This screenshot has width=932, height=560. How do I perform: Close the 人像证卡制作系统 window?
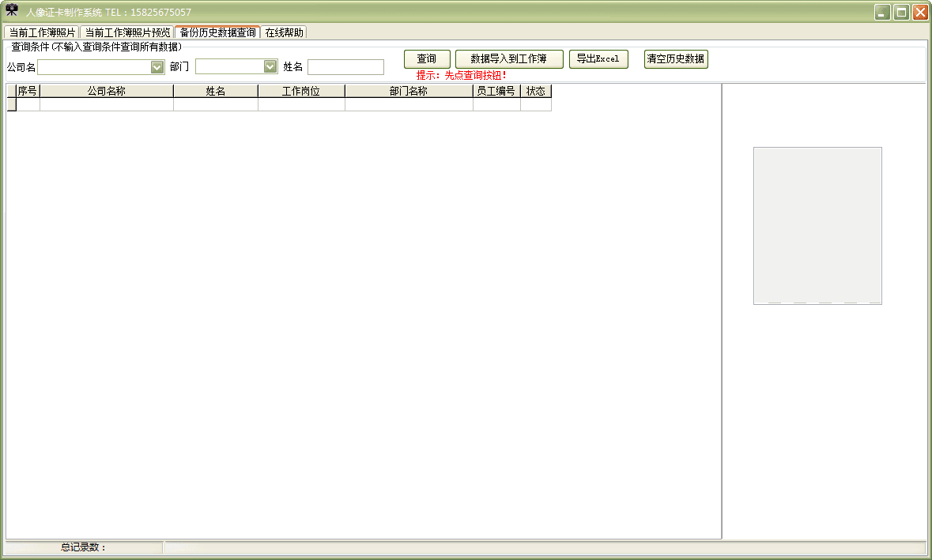(x=919, y=12)
